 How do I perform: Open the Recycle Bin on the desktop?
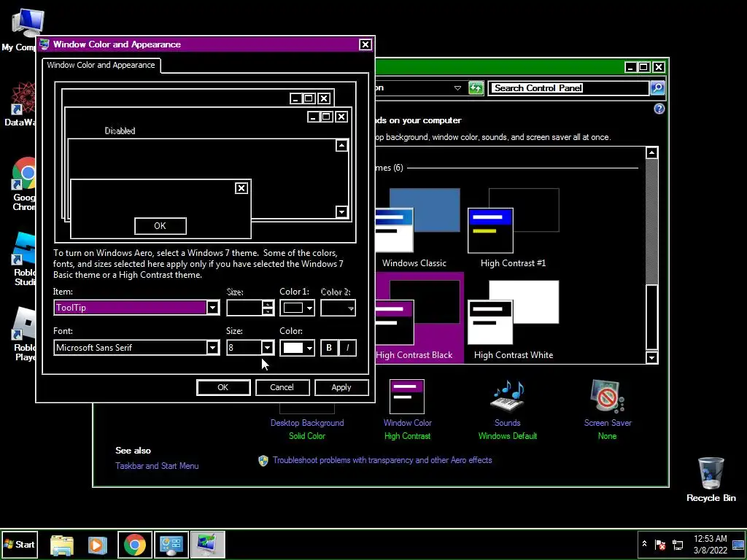(711, 479)
